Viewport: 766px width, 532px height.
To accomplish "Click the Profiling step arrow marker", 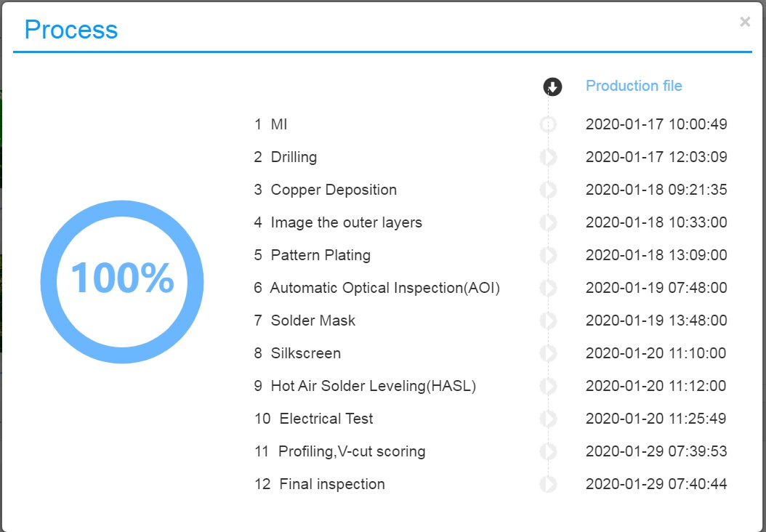I will (x=548, y=452).
